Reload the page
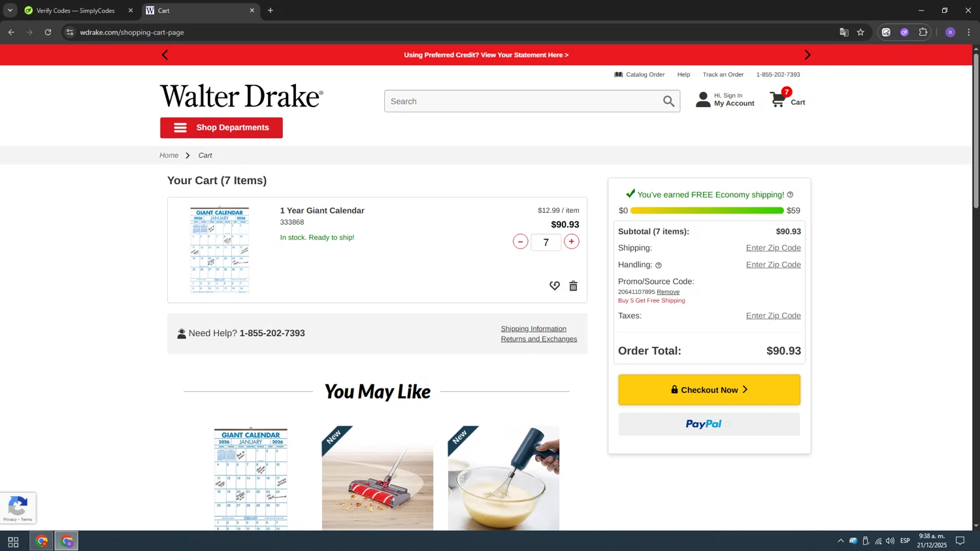The height and width of the screenshot is (551, 980). tap(48, 32)
